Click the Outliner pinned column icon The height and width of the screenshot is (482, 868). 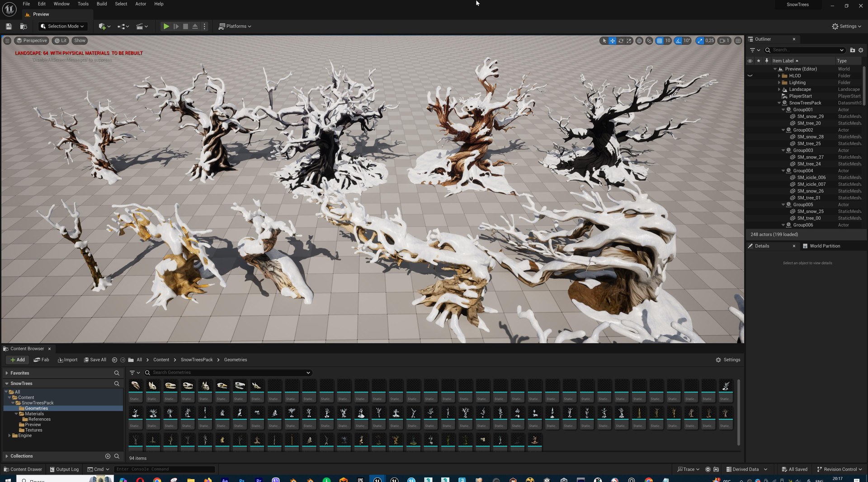point(767,61)
